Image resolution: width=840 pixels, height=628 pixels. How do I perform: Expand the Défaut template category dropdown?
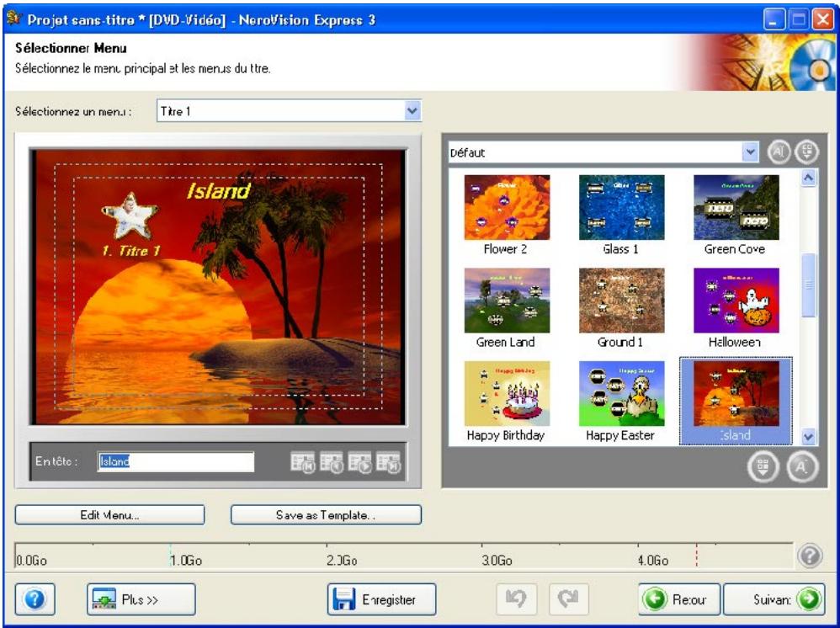click(x=751, y=152)
